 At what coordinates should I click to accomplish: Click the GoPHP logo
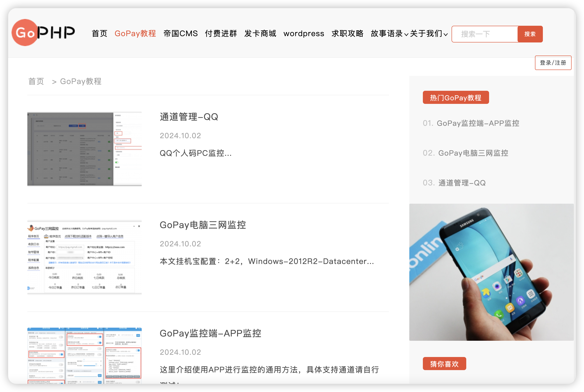pos(43,33)
